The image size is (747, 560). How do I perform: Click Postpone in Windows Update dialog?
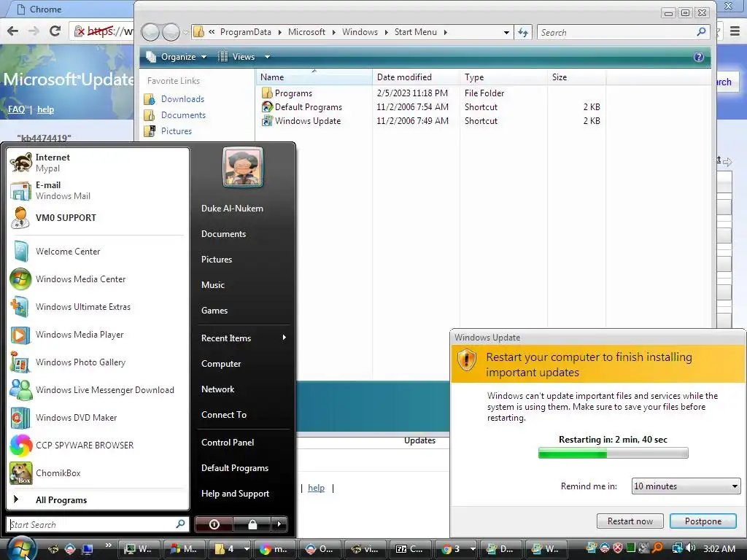(703, 521)
